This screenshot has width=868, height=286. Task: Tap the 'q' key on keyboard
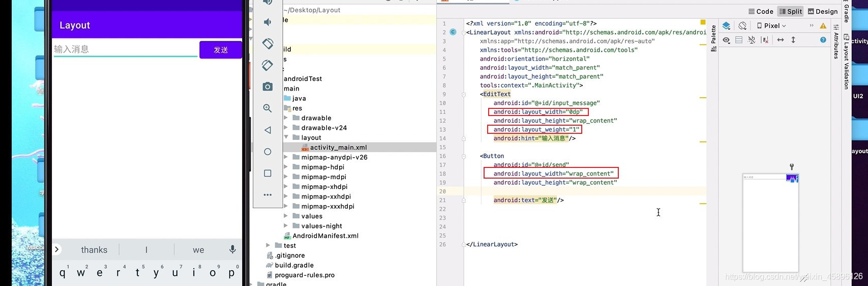pyautogui.click(x=62, y=273)
